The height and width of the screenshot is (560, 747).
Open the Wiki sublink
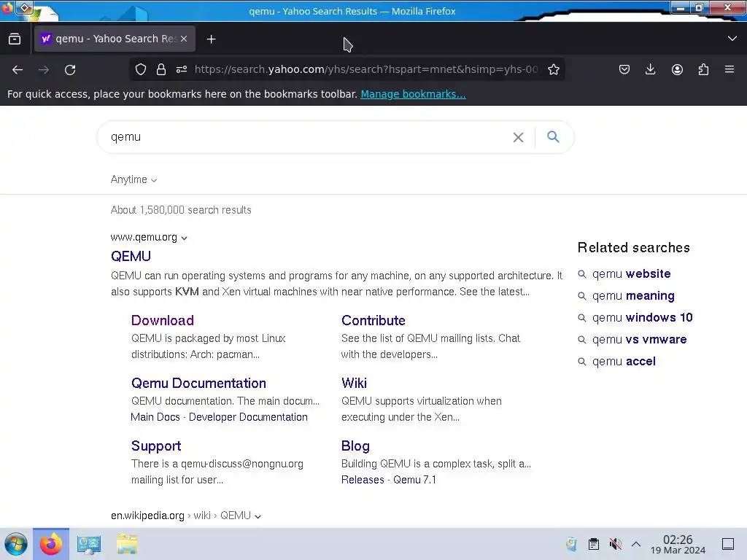(354, 384)
